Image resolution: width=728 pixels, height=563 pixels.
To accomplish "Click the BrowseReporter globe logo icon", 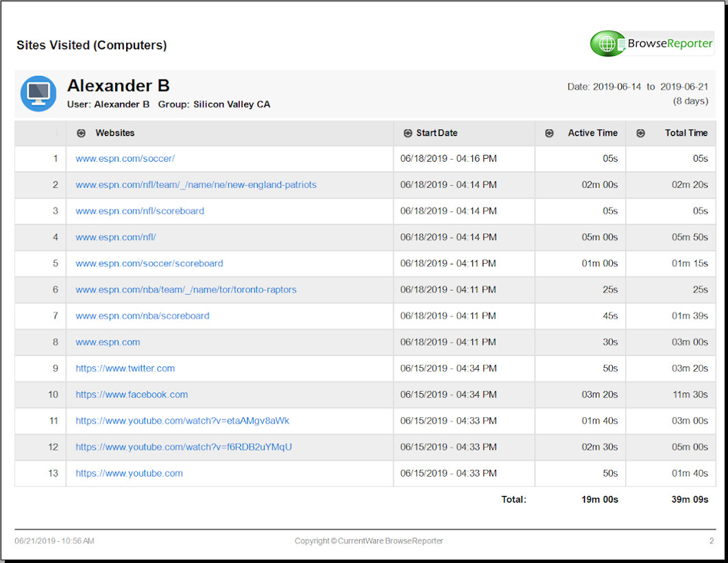I will 607,44.
